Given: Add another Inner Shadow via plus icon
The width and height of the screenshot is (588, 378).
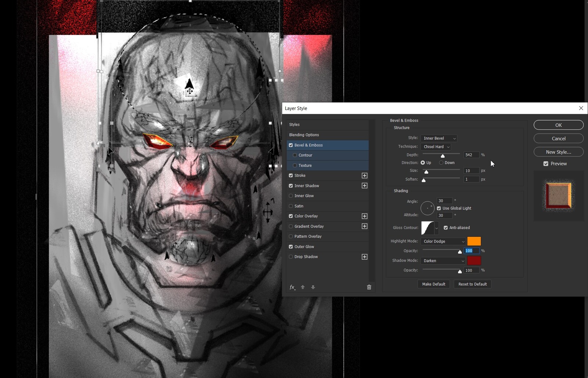Looking at the screenshot, I should [365, 186].
